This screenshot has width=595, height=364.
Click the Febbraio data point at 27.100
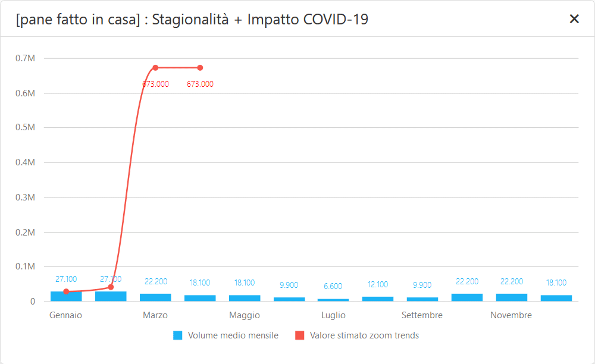coord(111,287)
